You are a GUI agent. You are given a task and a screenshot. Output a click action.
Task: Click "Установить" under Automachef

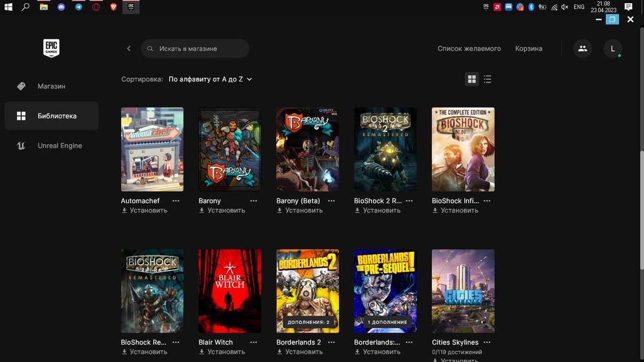(144, 211)
